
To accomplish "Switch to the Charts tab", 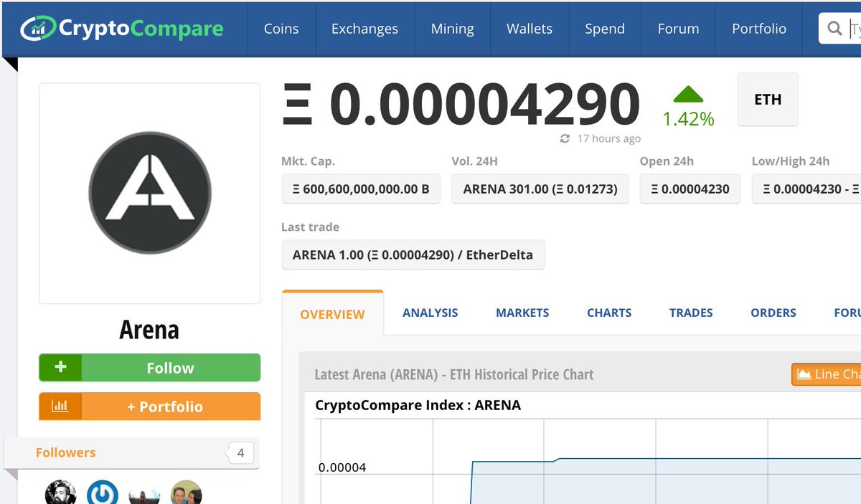I will [609, 313].
